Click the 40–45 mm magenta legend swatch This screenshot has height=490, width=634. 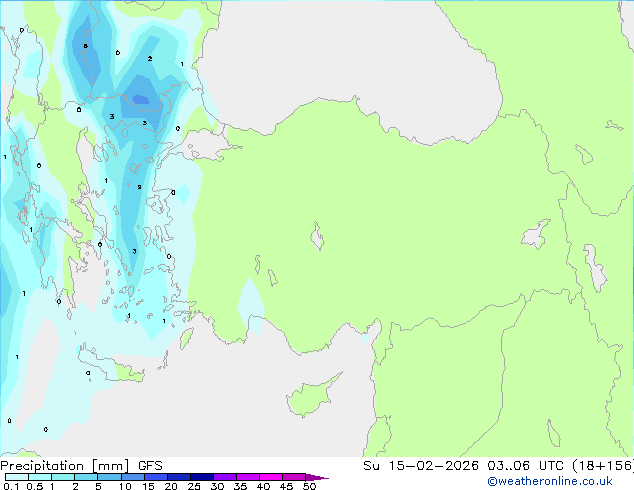(271, 477)
